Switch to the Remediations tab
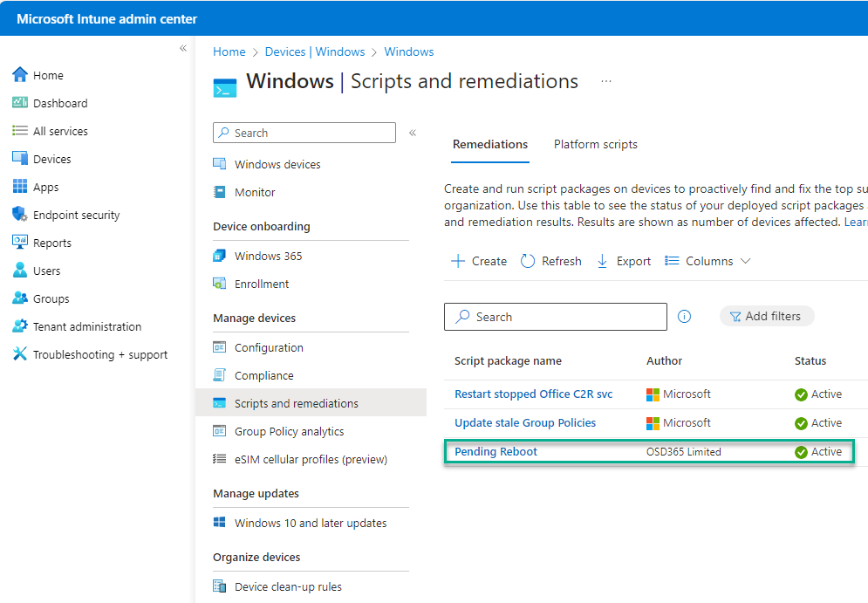The height and width of the screenshot is (603, 868). click(490, 145)
